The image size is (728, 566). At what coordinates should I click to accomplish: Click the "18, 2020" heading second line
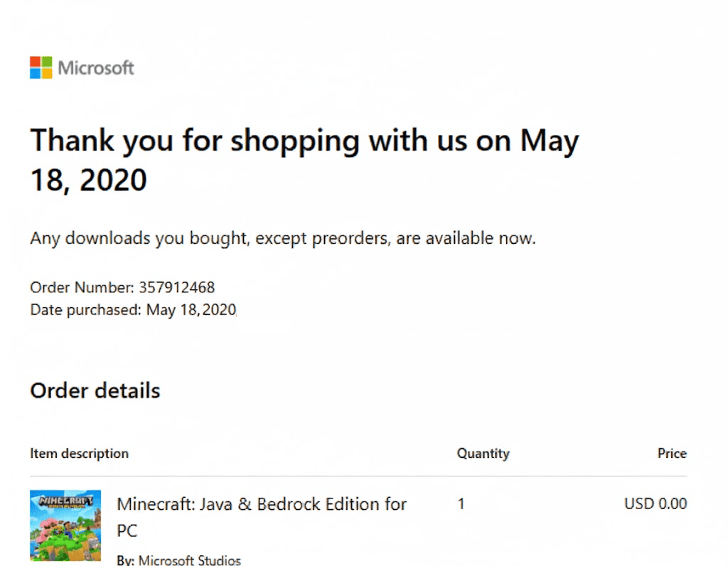88,180
